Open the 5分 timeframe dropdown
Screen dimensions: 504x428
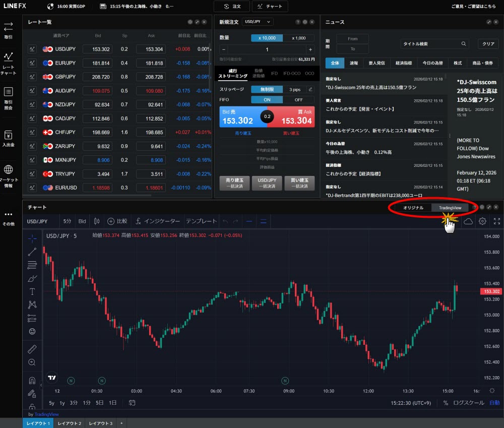coord(67,221)
